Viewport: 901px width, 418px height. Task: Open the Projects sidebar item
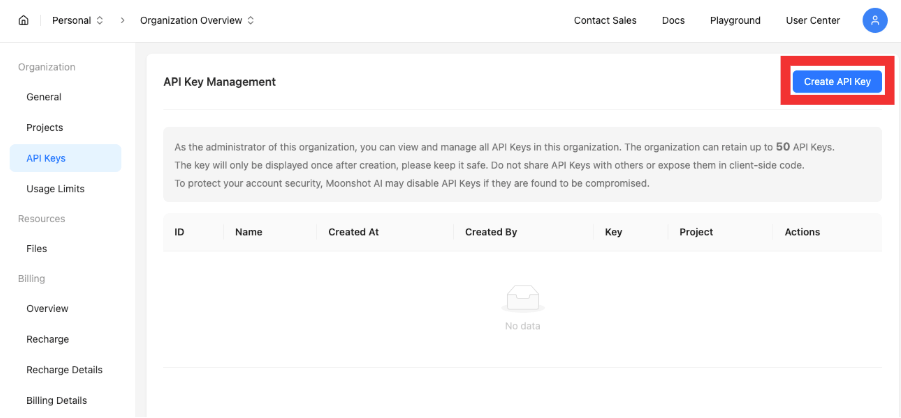click(45, 128)
